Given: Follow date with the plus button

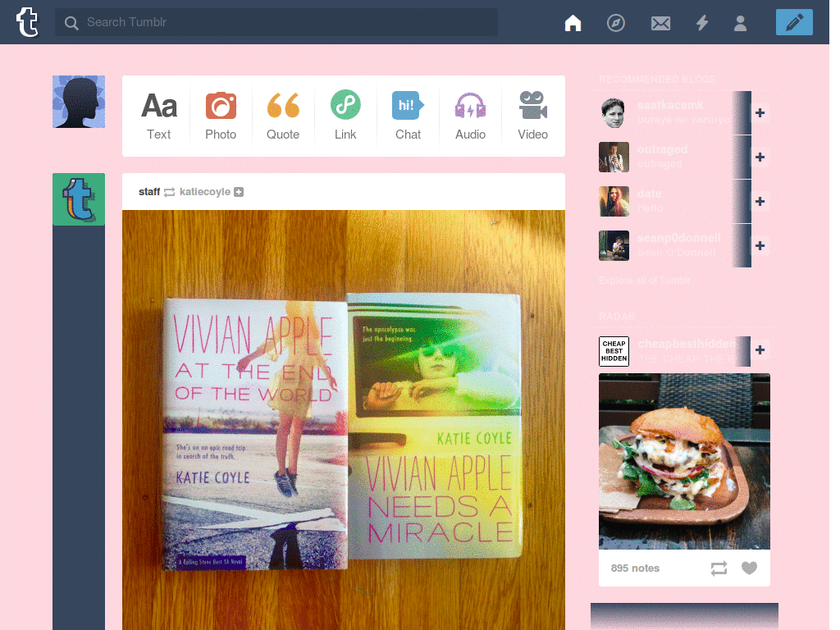Looking at the screenshot, I should tap(760, 202).
